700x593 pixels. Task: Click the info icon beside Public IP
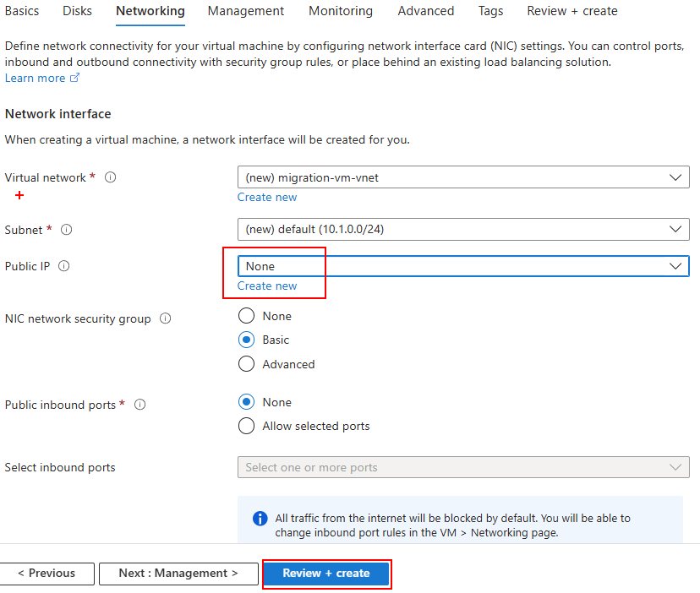tap(64, 266)
